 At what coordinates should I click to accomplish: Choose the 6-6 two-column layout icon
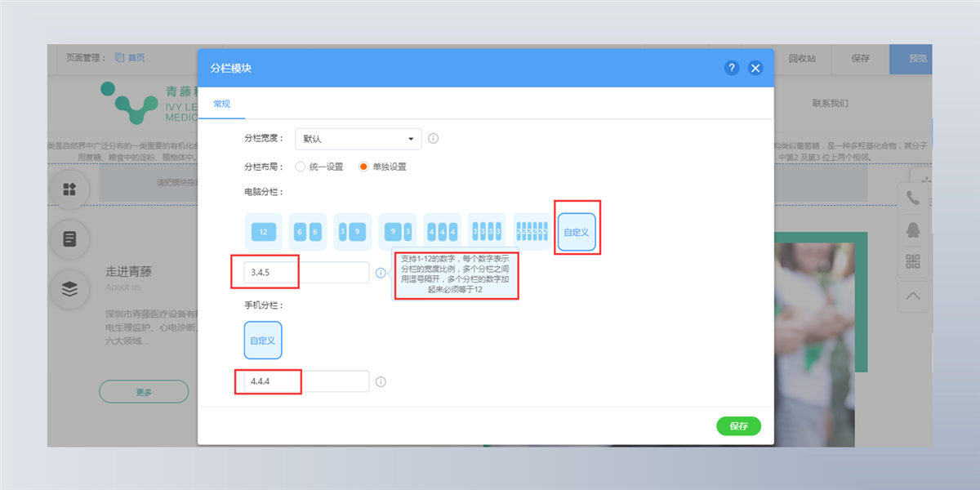pyautogui.click(x=308, y=232)
